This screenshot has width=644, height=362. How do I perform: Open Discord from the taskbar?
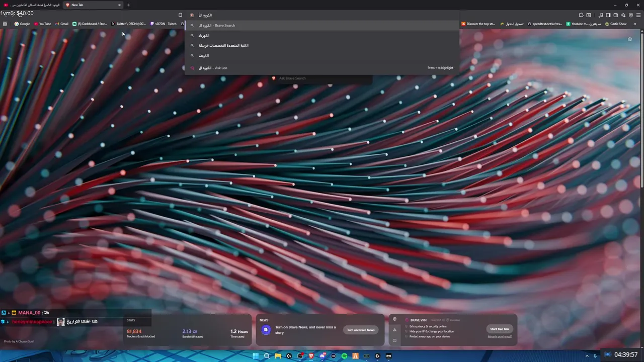coord(322,356)
